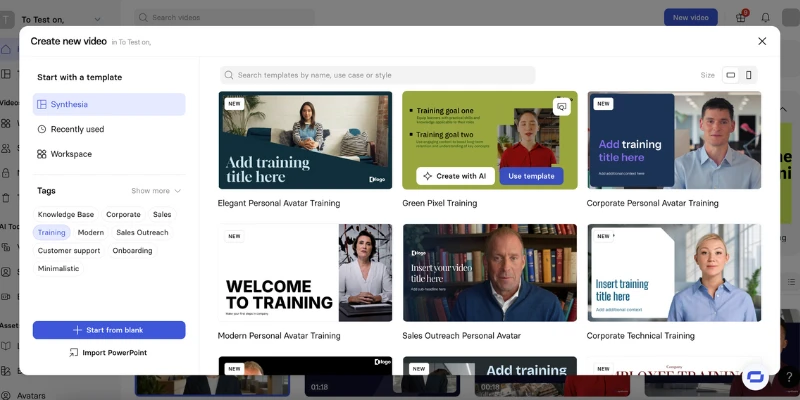Open the chat support widget

click(755, 377)
